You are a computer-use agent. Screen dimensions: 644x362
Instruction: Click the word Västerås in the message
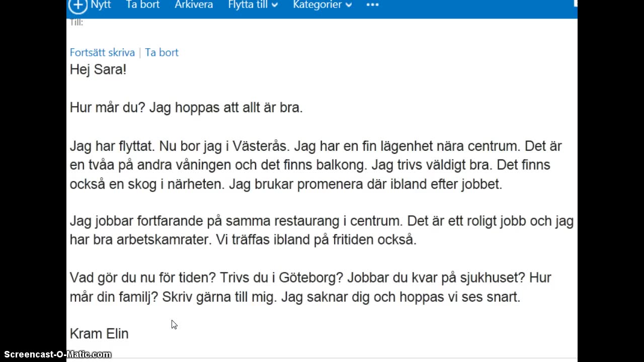(260, 146)
